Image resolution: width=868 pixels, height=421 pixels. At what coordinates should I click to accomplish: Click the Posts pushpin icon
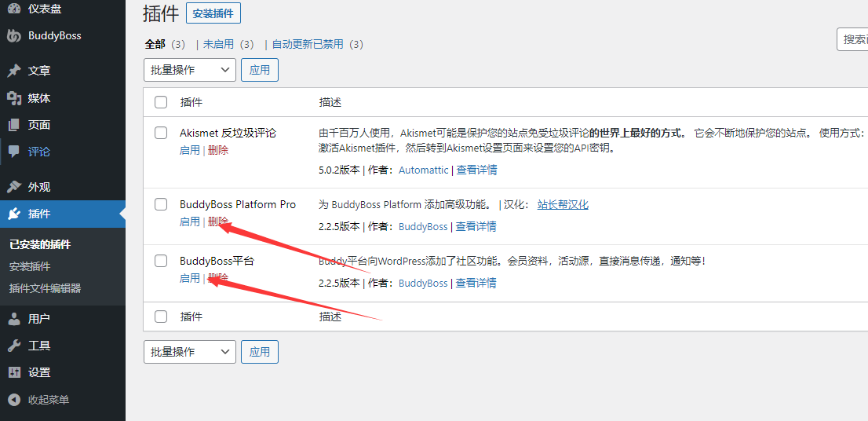[13, 71]
